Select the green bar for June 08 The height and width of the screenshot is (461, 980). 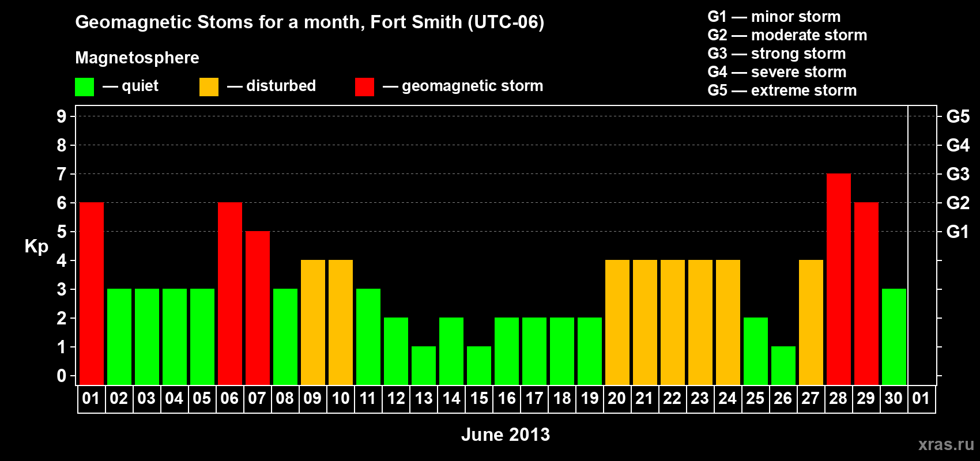(x=285, y=337)
